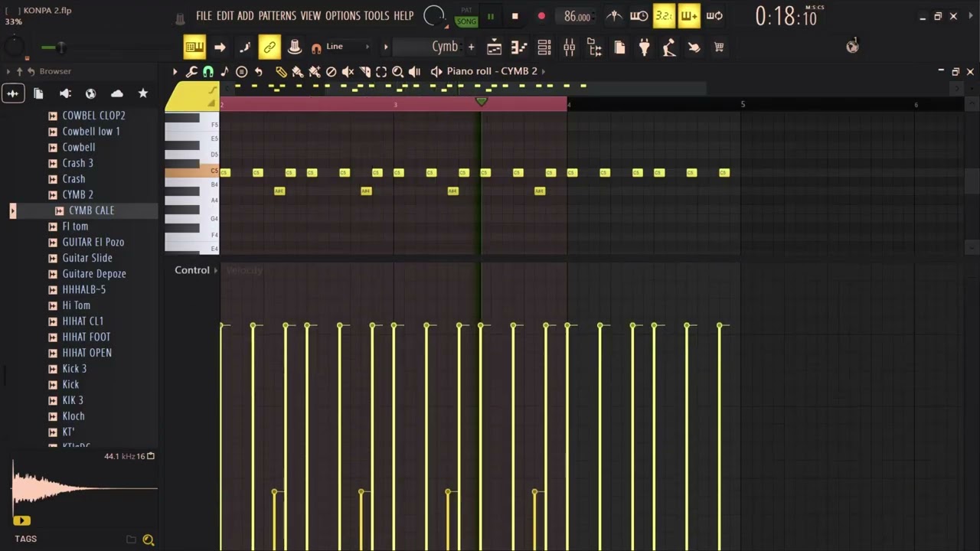Viewport: 980px width, 551px height.
Task: Toggle sample preview autoplay button
Action: pos(21,521)
